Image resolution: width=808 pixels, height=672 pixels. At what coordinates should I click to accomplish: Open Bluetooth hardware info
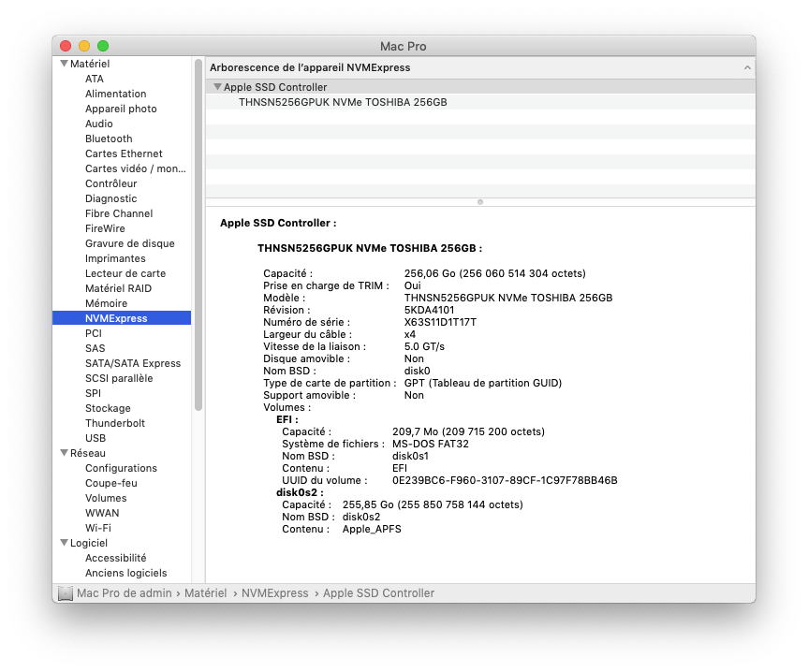[109, 139]
